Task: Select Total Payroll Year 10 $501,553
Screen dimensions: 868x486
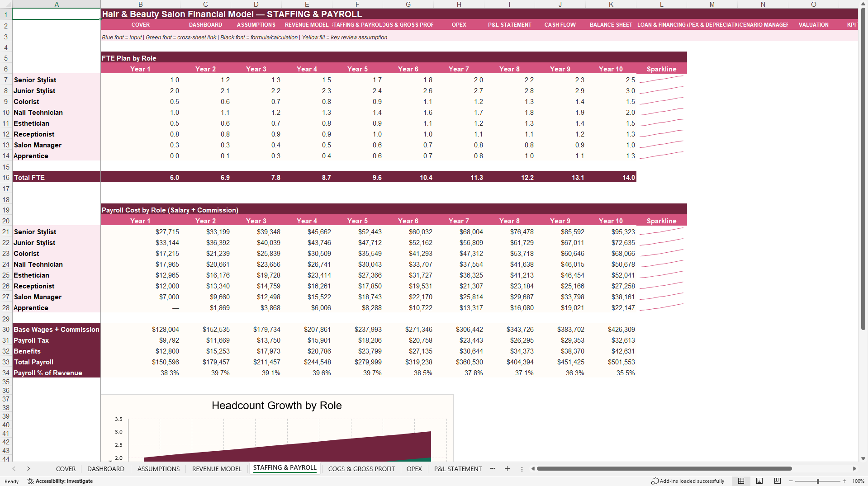Action: (611, 362)
